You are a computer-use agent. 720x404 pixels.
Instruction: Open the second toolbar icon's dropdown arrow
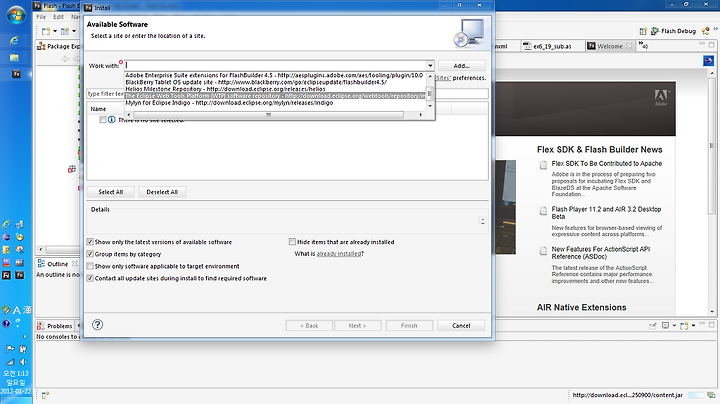point(73,31)
